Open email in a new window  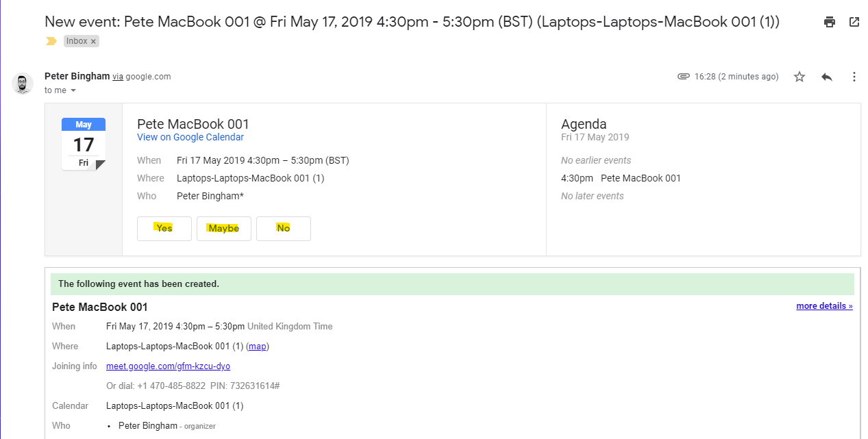(x=854, y=21)
